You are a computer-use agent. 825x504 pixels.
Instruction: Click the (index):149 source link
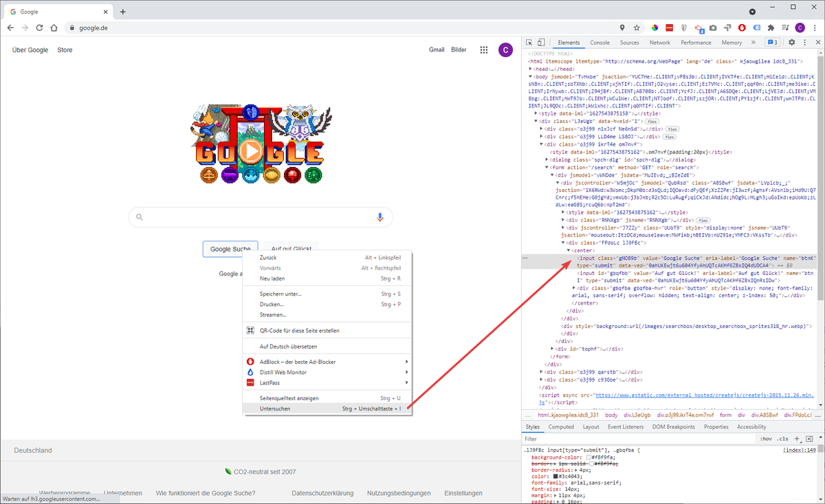point(800,450)
